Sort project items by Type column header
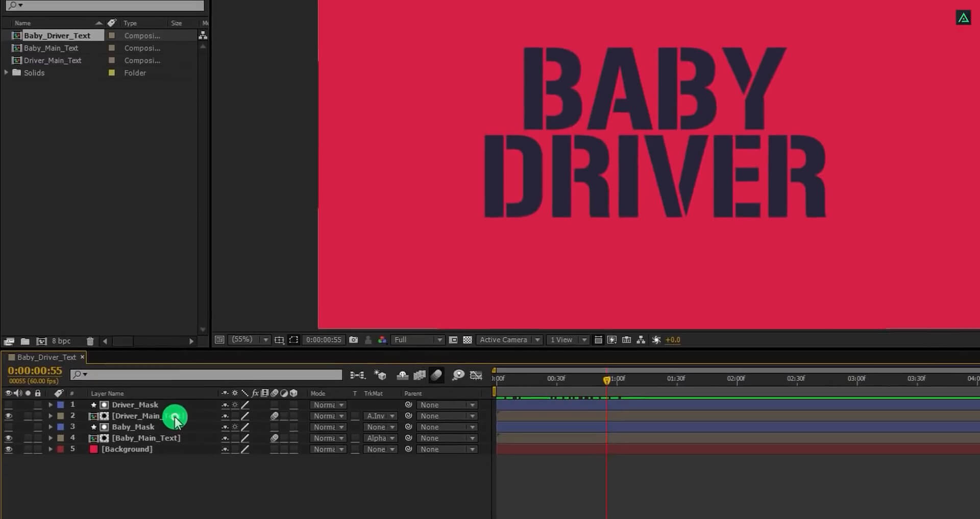 pyautogui.click(x=130, y=23)
